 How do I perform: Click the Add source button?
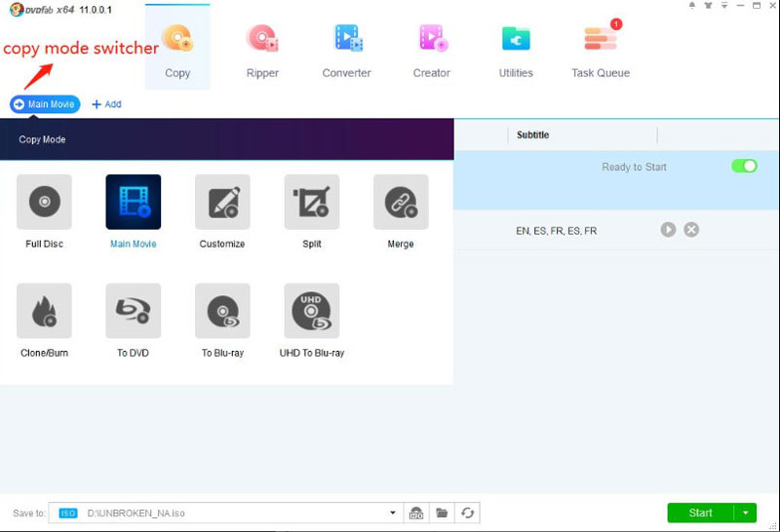tap(106, 104)
